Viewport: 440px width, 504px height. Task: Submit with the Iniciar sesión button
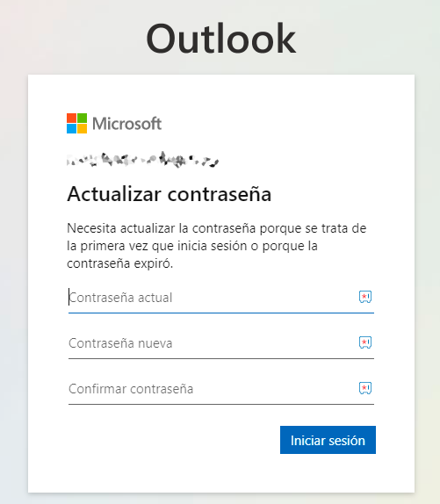tap(328, 440)
